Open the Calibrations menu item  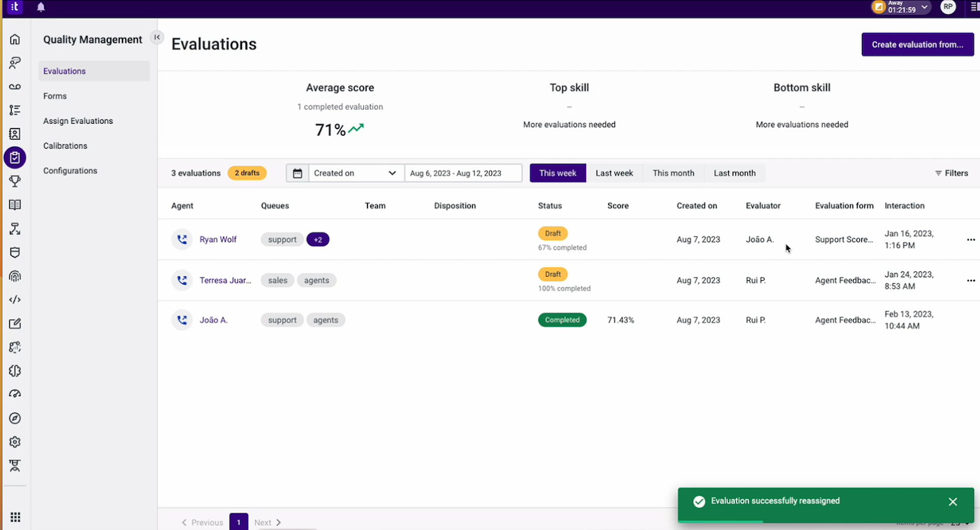coord(65,146)
